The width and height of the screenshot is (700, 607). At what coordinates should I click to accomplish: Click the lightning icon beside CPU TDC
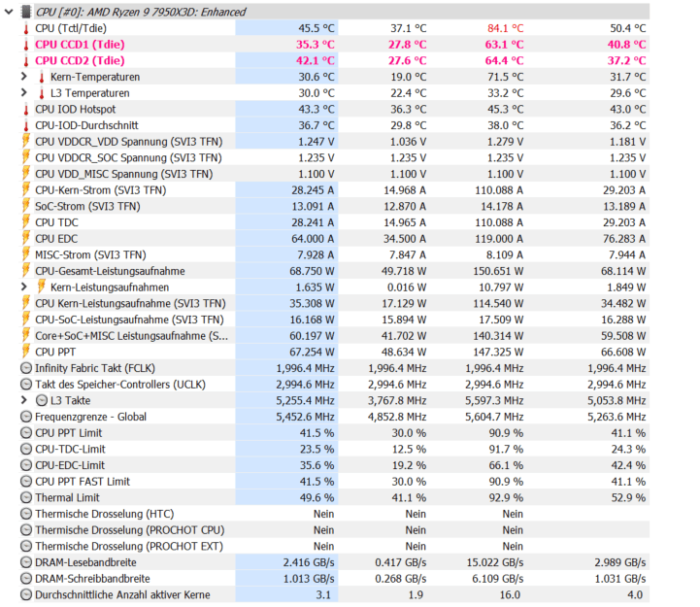coord(26,222)
